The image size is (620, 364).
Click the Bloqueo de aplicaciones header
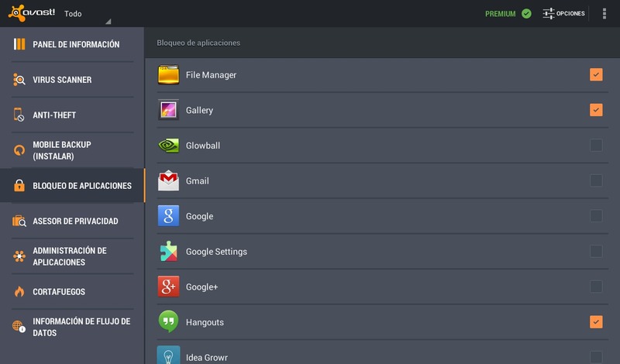click(198, 43)
